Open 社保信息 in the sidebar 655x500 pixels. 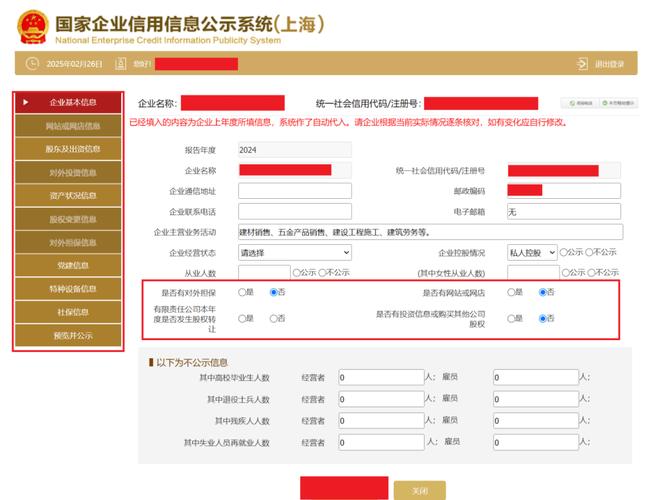[68, 312]
